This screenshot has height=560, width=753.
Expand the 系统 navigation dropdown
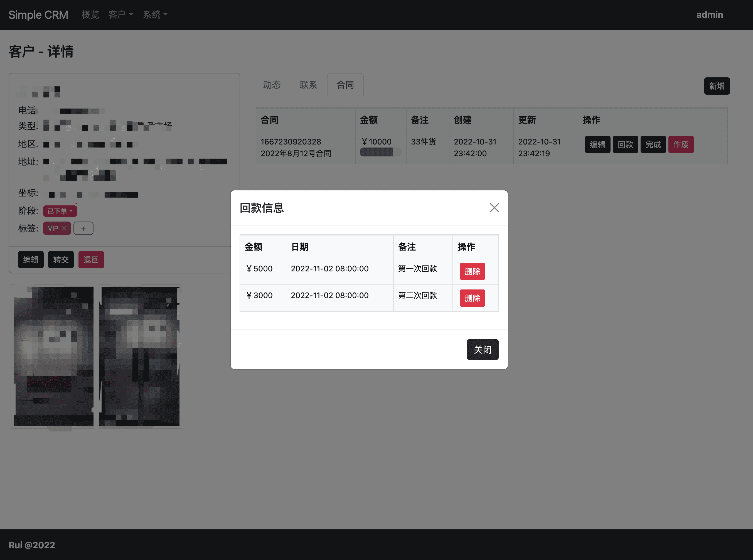point(155,14)
